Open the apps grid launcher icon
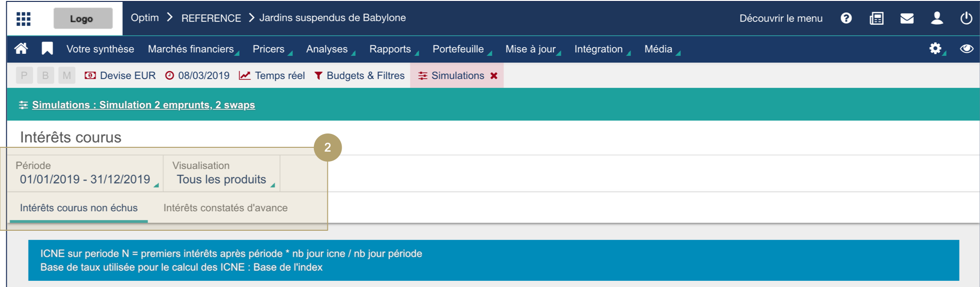Image resolution: width=980 pixels, height=287 pixels. [x=23, y=19]
